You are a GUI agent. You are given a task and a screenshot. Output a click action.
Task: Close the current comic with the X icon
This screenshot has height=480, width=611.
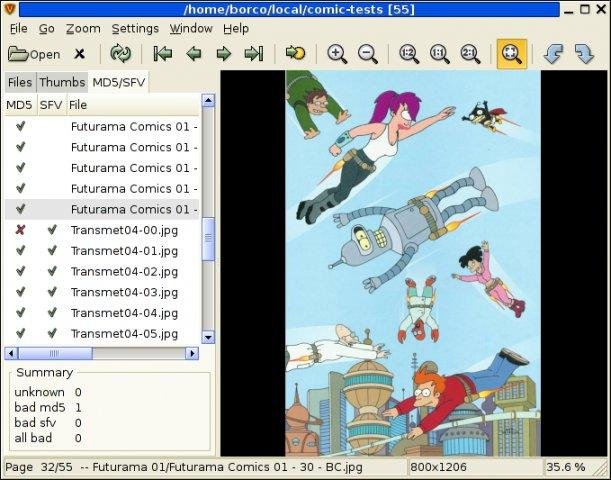pyautogui.click(x=79, y=54)
